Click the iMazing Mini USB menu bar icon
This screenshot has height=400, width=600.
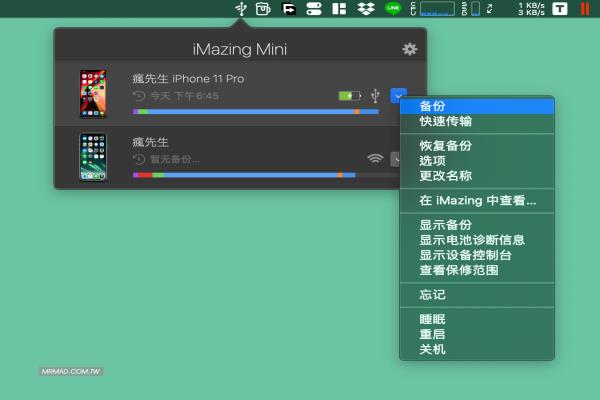(241, 8)
